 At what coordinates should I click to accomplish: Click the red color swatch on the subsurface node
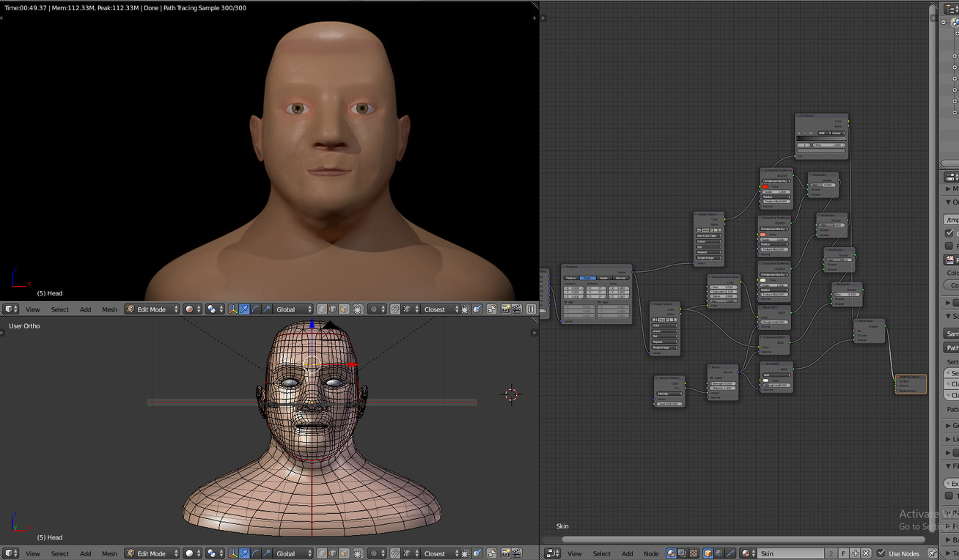click(765, 187)
